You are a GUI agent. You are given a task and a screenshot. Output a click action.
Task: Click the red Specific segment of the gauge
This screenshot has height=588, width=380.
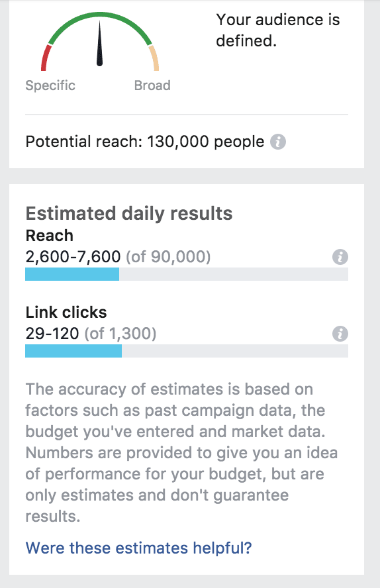point(46,58)
